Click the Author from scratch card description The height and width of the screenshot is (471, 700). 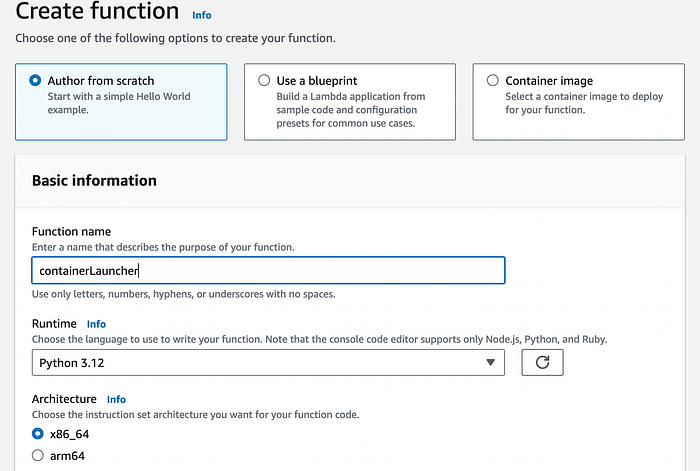[118, 103]
